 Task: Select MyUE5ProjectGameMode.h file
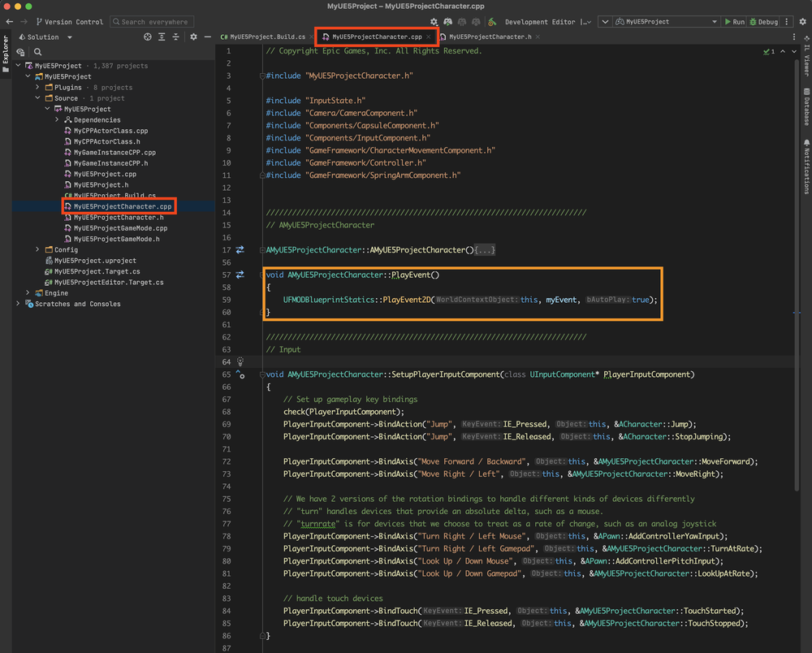point(112,239)
